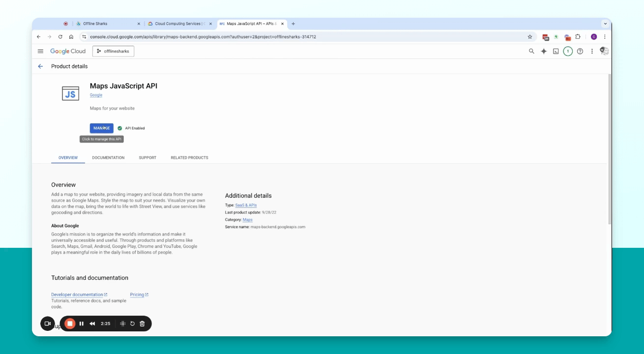Click the browser back arrow

point(39,37)
